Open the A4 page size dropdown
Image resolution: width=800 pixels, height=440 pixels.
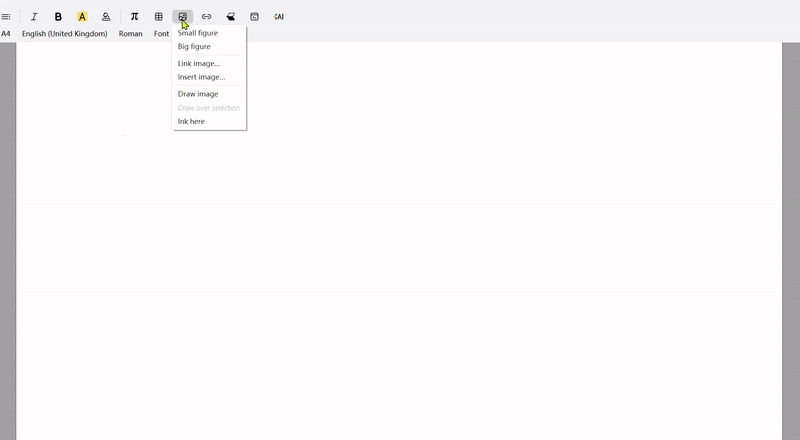coord(6,34)
